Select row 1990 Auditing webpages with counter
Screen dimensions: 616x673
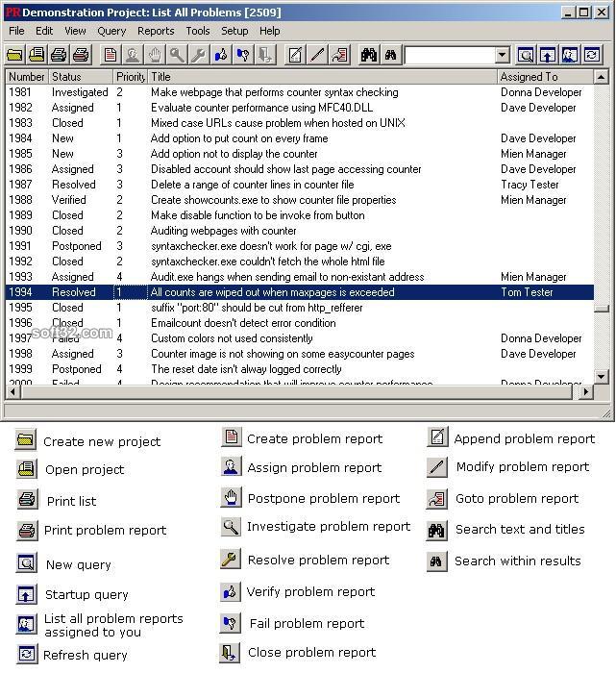click(x=300, y=231)
